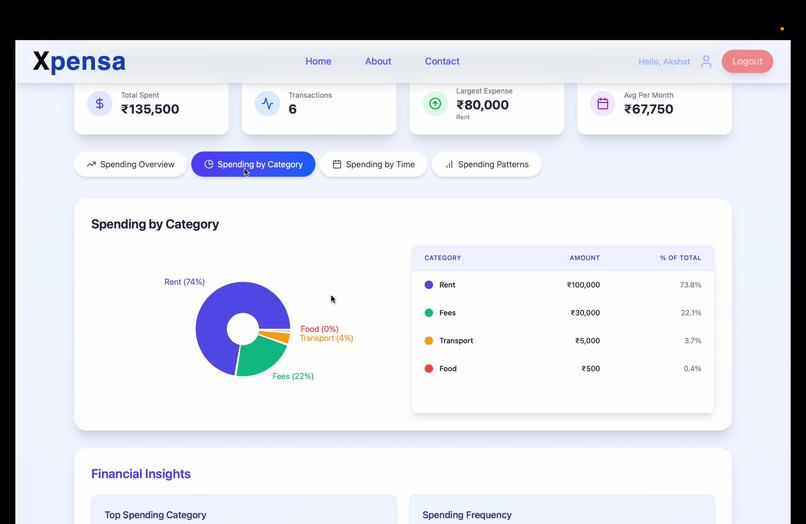806x524 pixels.
Task: Click the Top Spending Category card
Action: [x=244, y=510]
